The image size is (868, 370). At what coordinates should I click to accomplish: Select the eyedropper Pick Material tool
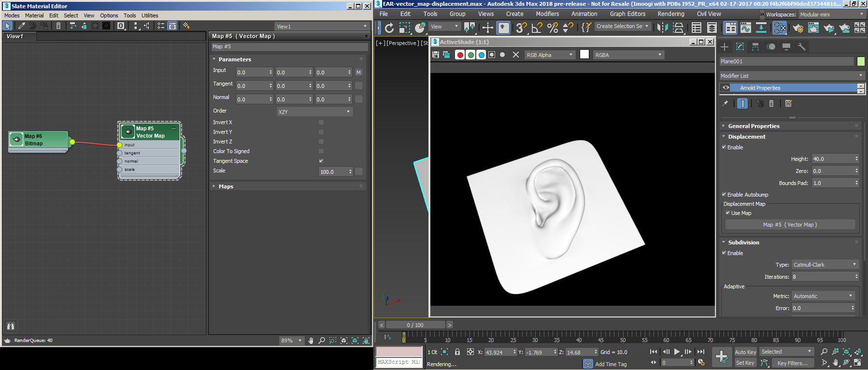click(x=22, y=26)
